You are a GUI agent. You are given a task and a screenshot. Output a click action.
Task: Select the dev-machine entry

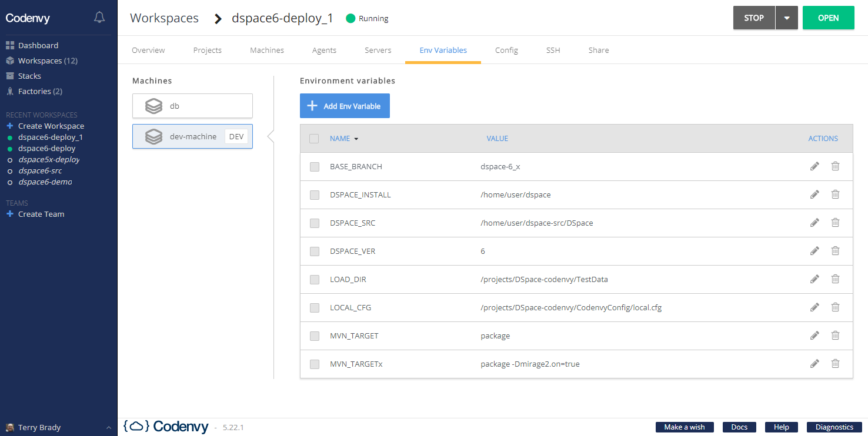click(192, 136)
